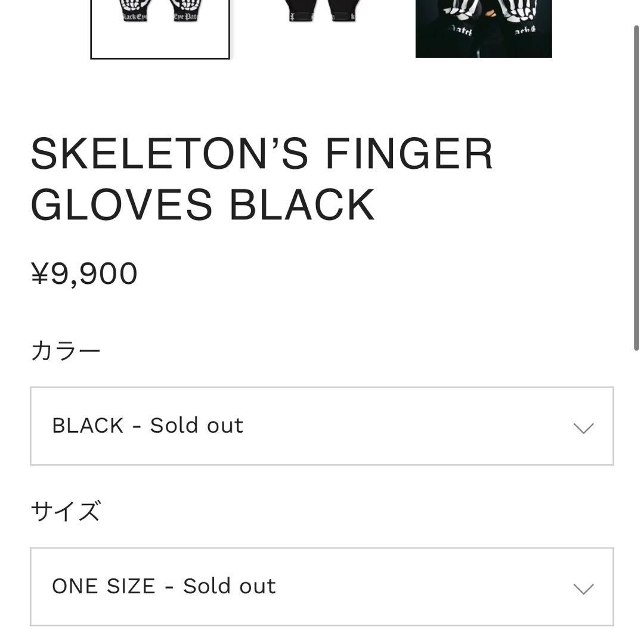Click the カラー section label

click(x=66, y=349)
